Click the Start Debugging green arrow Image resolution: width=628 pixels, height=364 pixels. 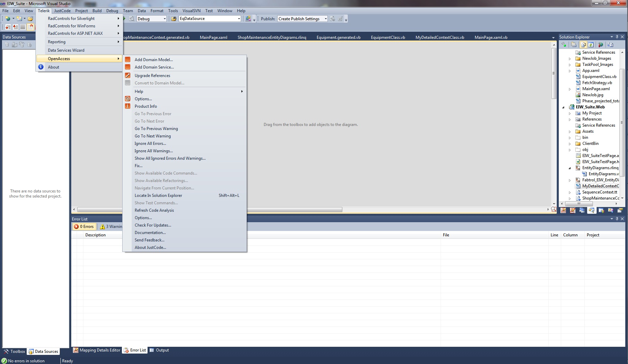pos(124,19)
